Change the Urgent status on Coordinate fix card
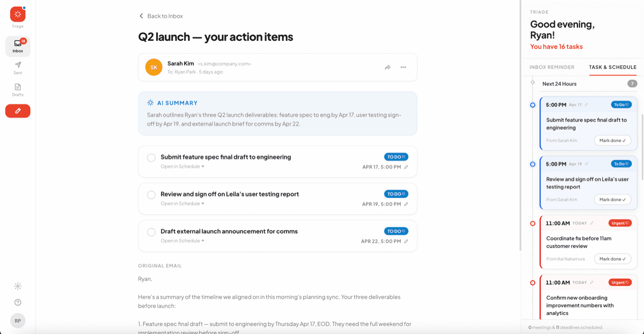 tap(620, 223)
